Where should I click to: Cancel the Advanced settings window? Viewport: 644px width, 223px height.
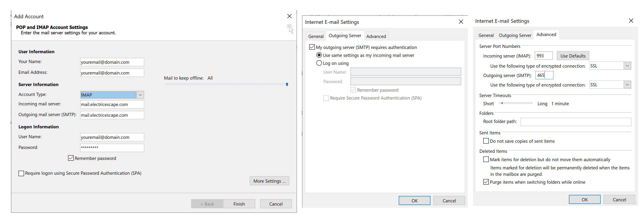619,200
